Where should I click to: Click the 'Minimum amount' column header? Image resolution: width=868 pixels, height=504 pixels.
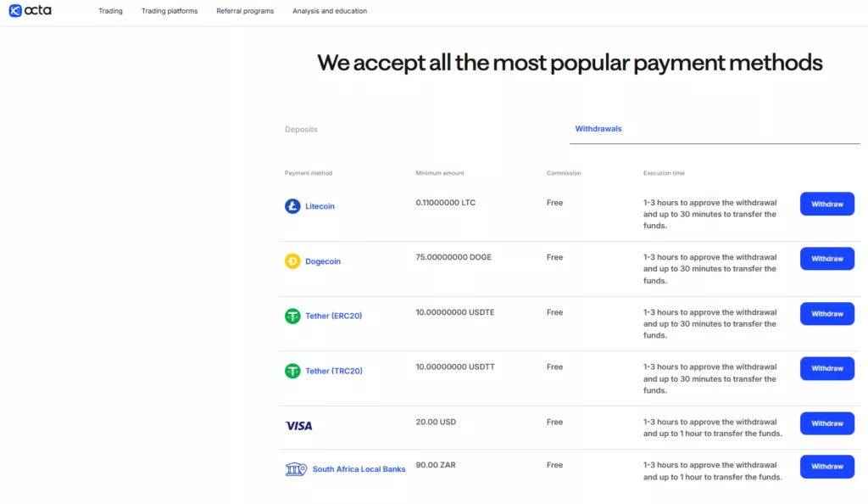pyautogui.click(x=440, y=173)
